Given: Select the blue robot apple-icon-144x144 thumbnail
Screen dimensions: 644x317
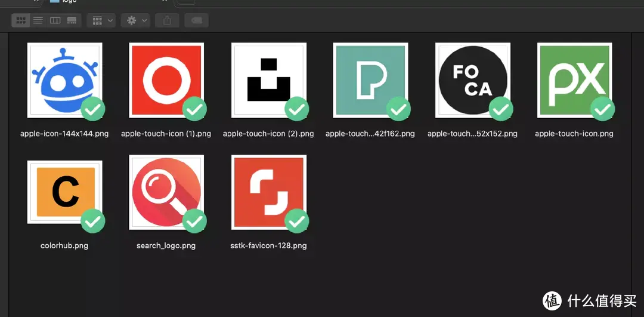Looking at the screenshot, I should click(65, 80).
